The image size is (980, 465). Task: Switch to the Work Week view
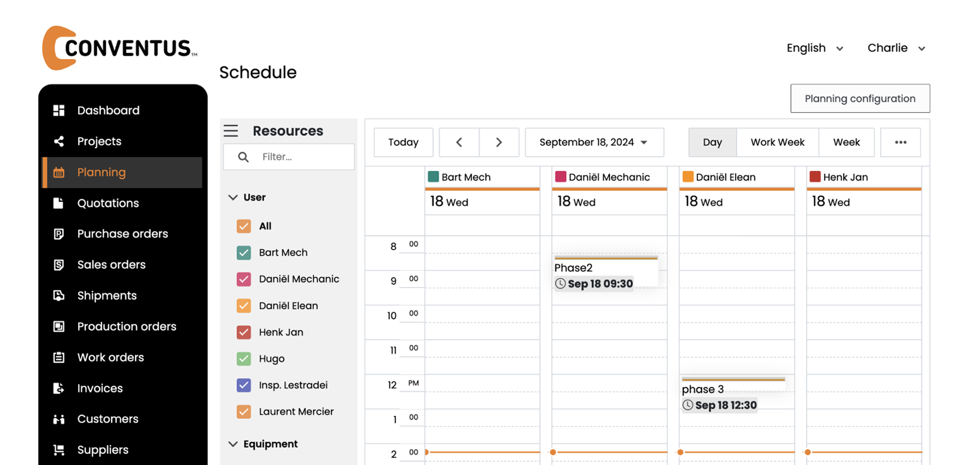point(777,142)
